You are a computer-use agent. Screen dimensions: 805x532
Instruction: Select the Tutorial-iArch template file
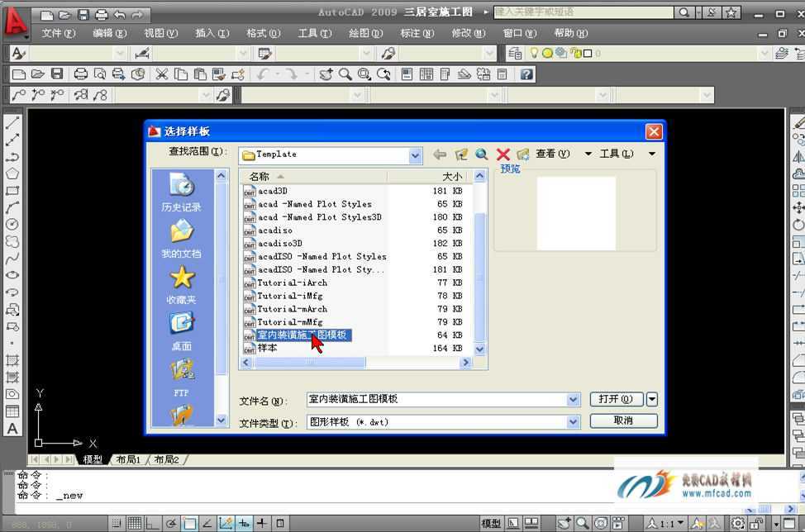coord(292,283)
